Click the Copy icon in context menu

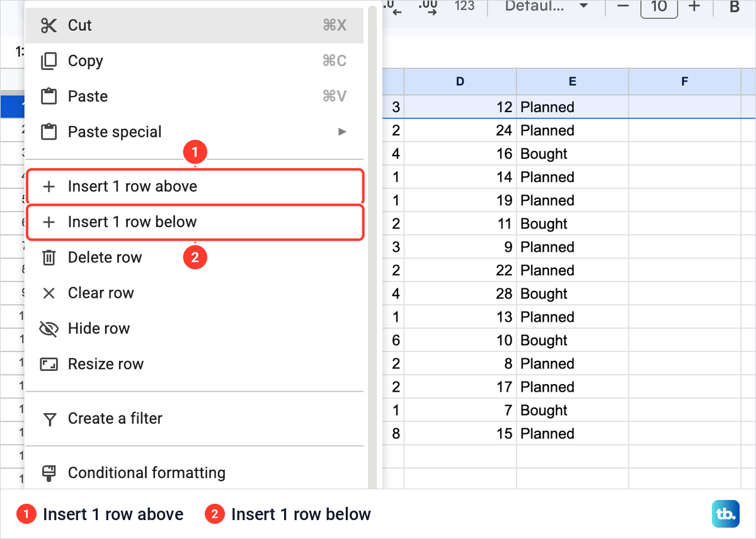coord(49,61)
